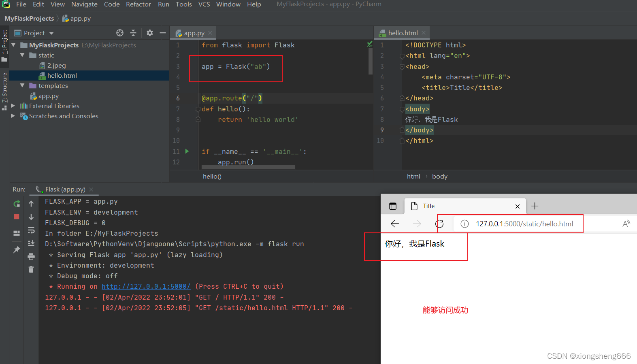Viewport: 637px width, 364px height.
Task: Open the Run menu
Action: 164,4
